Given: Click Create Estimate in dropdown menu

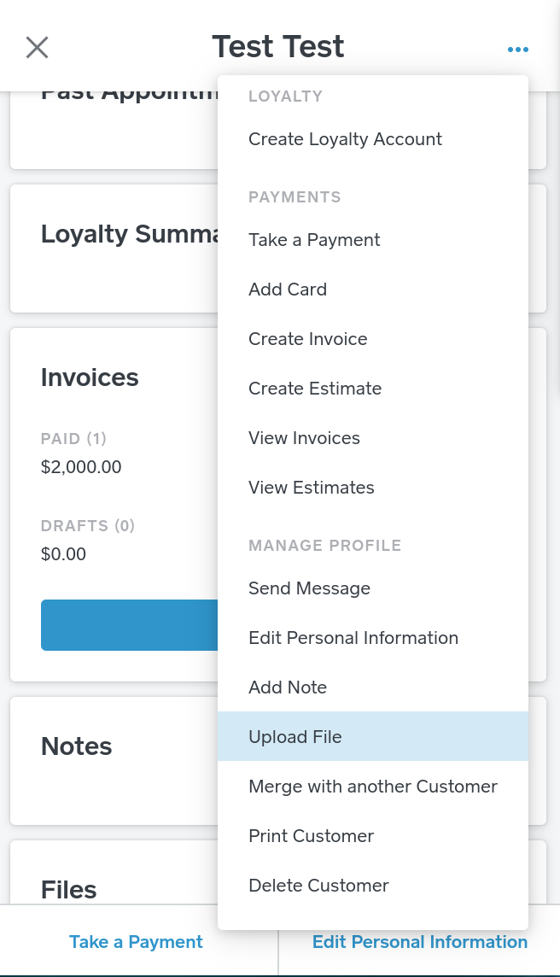Looking at the screenshot, I should click(315, 389).
